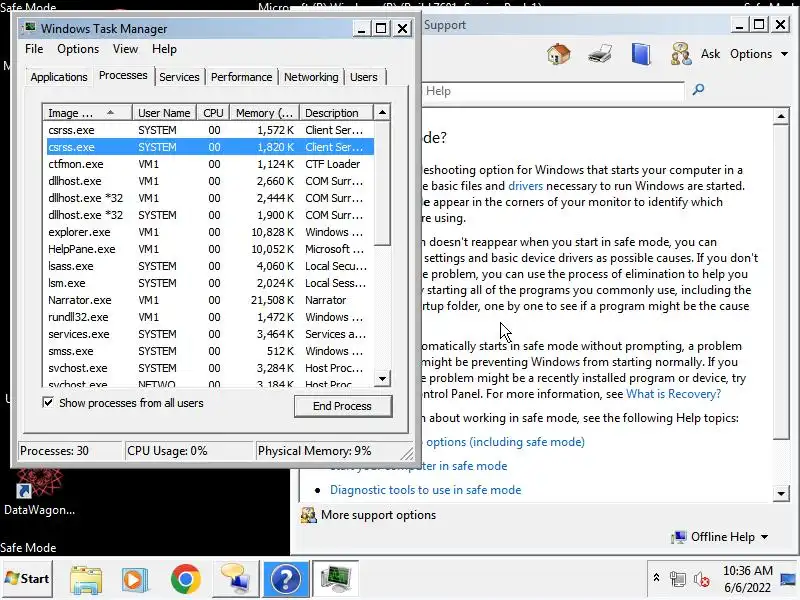Open the Options menu in Task Manager
Image resolution: width=800 pixels, height=600 pixels.
[x=78, y=49]
